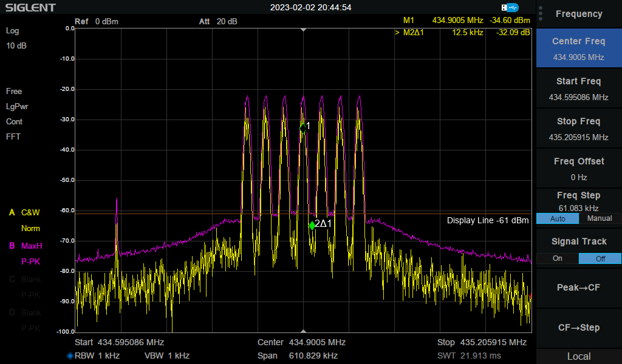Open the three-dot menu beside Frequency
This screenshot has height=364, width=622.
(541, 13)
